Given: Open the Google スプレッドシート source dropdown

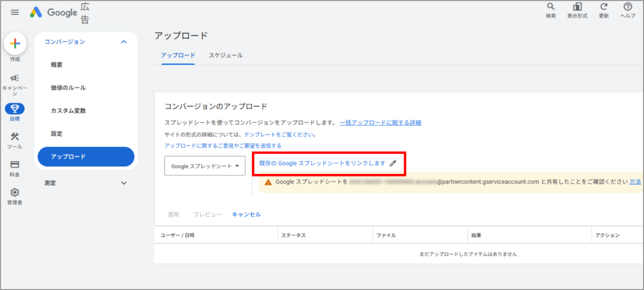Looking at the screenshot, I should [x=205, y=166].
